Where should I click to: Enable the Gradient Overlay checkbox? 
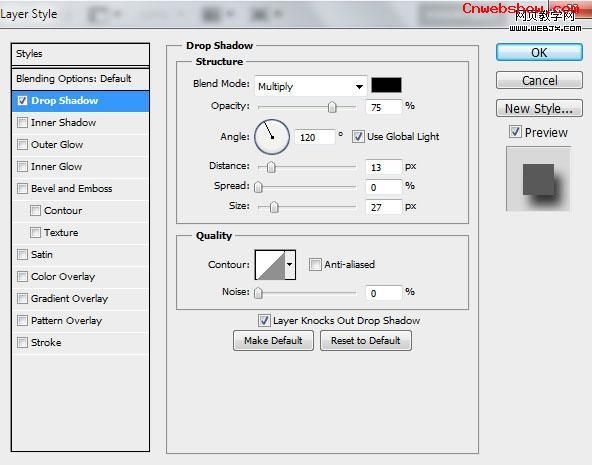(22, 298)
